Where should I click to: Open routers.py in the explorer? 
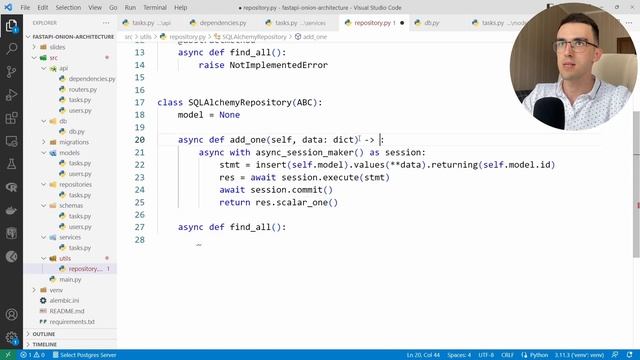pos(82,89)
